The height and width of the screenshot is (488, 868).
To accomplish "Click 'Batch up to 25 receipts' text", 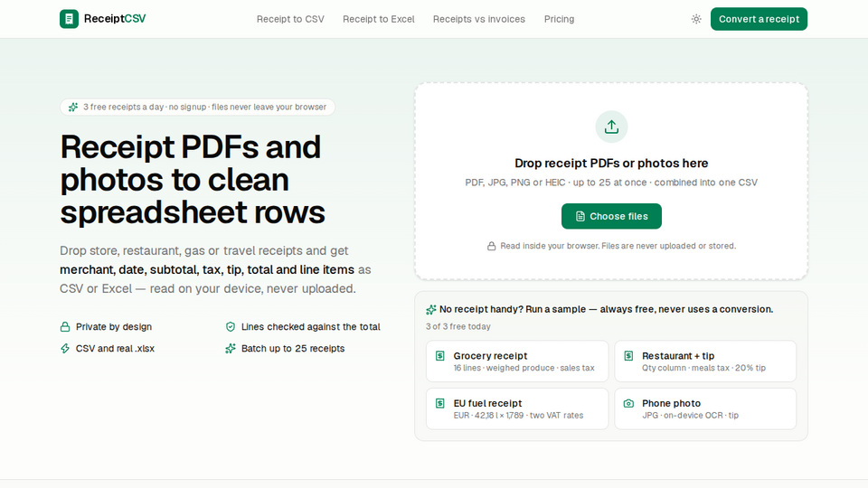I will point(293,349).
